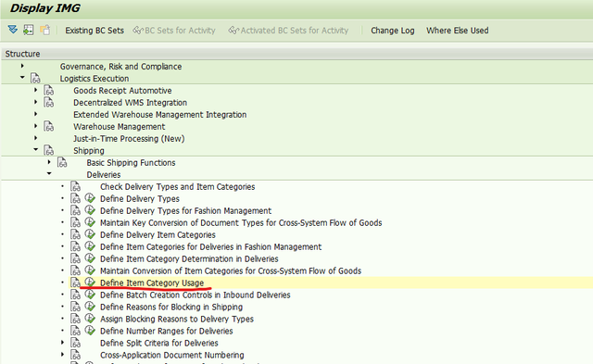Select Governance, Risk and Compliance text
593x364 pixels.
[x=120, y=67]
